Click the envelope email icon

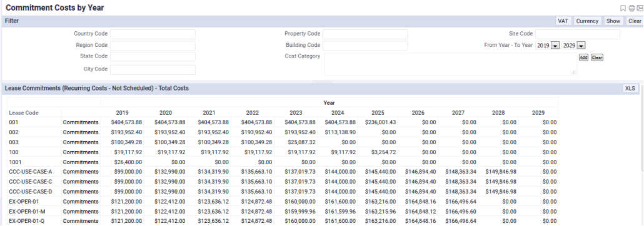(x=640, y=8)
